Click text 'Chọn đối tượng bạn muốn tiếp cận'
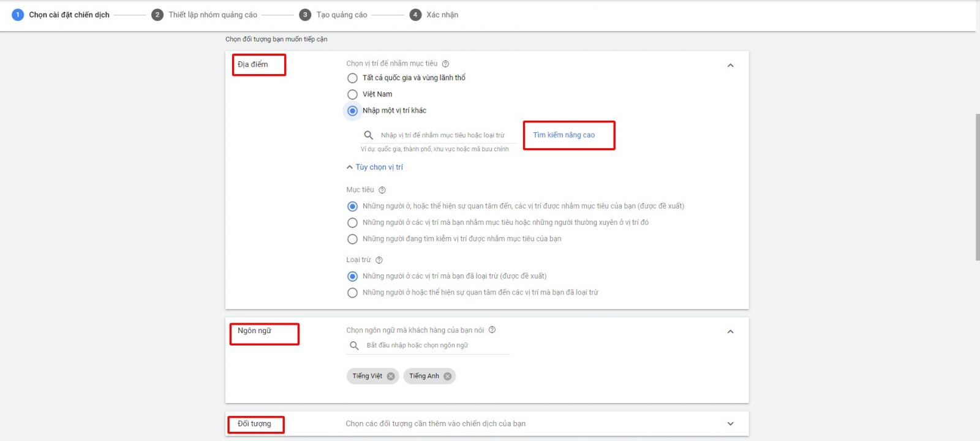Viewport: 980px width, 441px height. tap(276, 39)
